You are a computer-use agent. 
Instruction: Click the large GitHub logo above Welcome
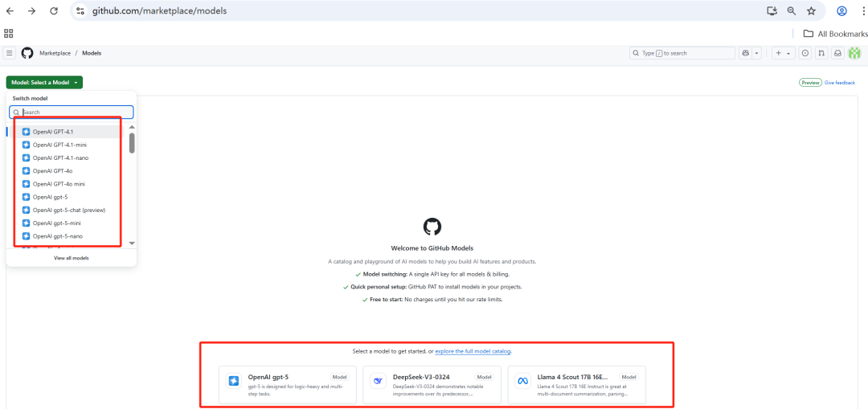[x=432, y=227]
